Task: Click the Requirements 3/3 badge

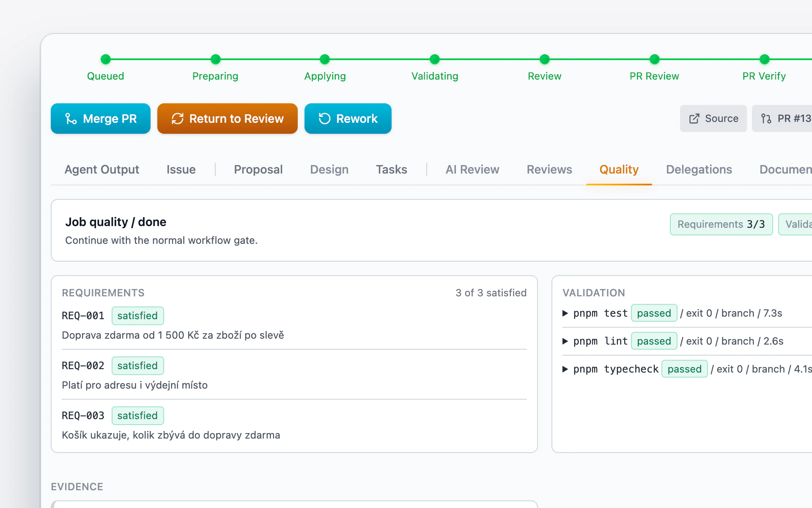Action: (721, 224)
